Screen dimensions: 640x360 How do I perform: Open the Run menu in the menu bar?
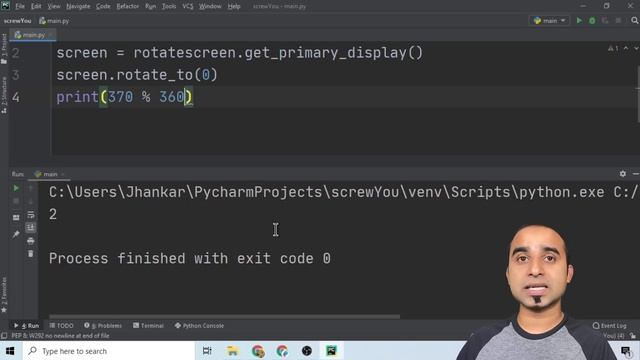pyautogui.click(x=150, y=6)
